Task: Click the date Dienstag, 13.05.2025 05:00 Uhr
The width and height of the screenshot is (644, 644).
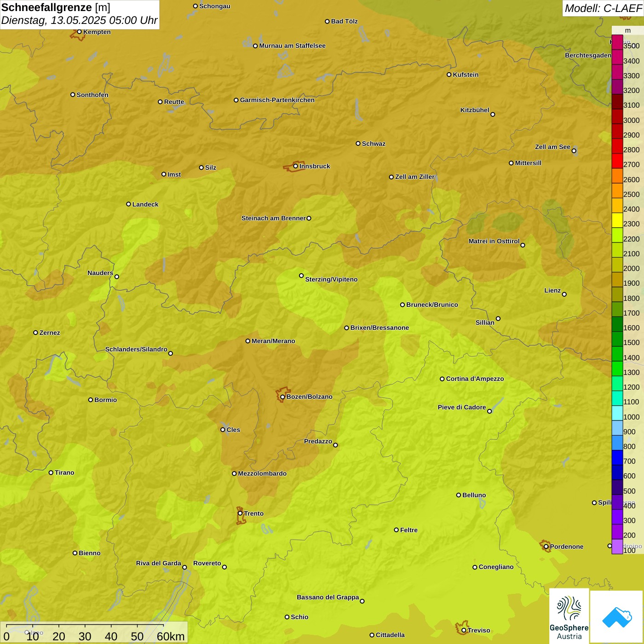Action: 80,21
